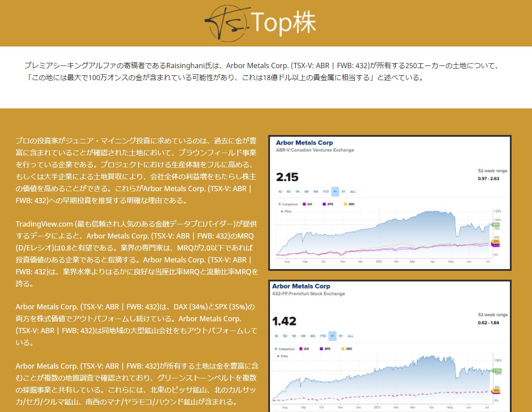The image size is (532, 412).
Task: Click the yellow 39% marker on ABR-V chart
Action: click(x=496, y=241)
